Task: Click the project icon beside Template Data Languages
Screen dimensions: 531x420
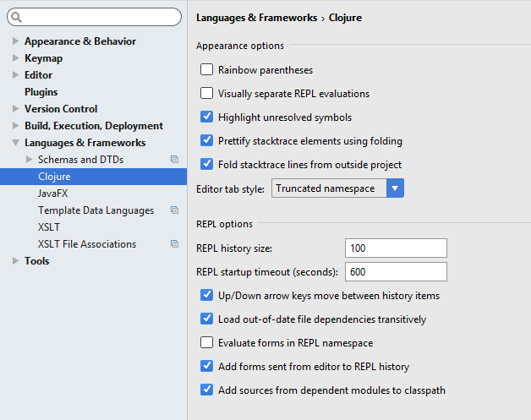Action: (x=174, y=210)
